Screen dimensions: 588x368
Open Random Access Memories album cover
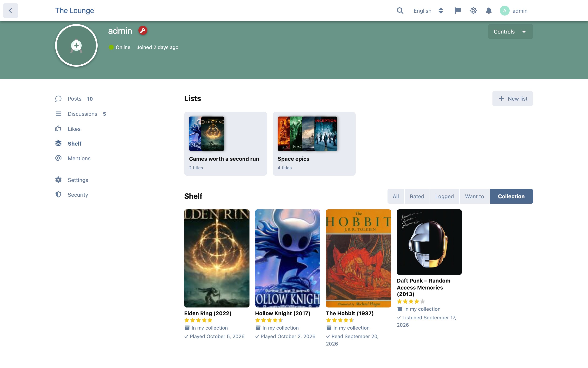[429, 242]
